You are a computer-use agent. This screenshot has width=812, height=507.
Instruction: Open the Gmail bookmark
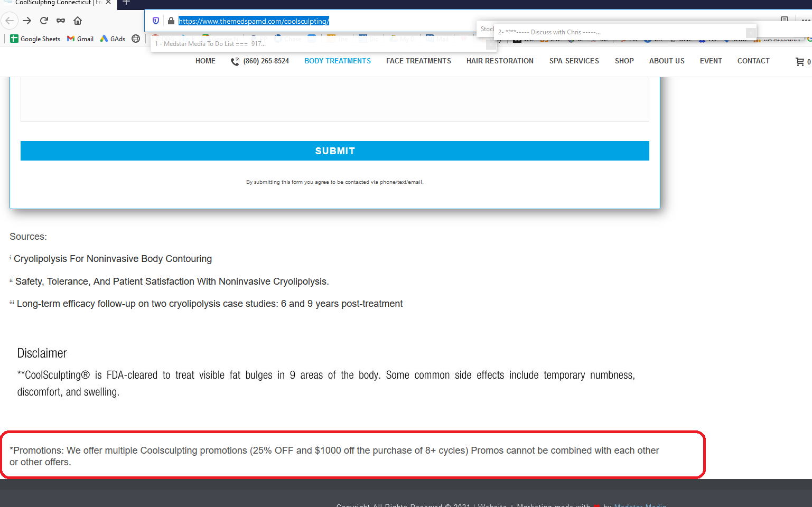80,39
